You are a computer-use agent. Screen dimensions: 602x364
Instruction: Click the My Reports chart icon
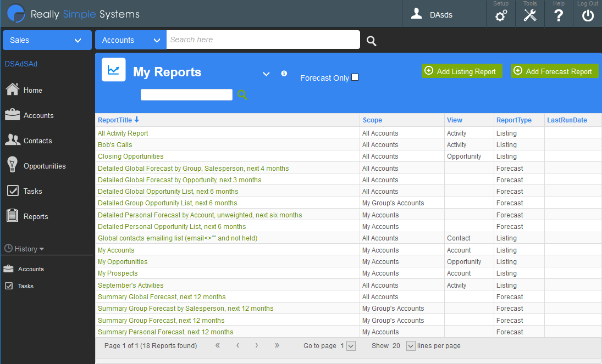(x=113, y=70)
